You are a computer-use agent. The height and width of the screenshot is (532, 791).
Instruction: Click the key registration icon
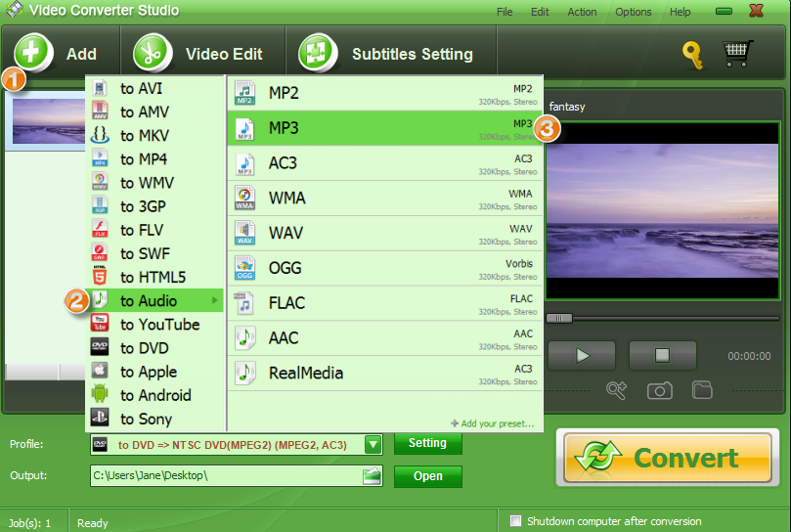693,55
